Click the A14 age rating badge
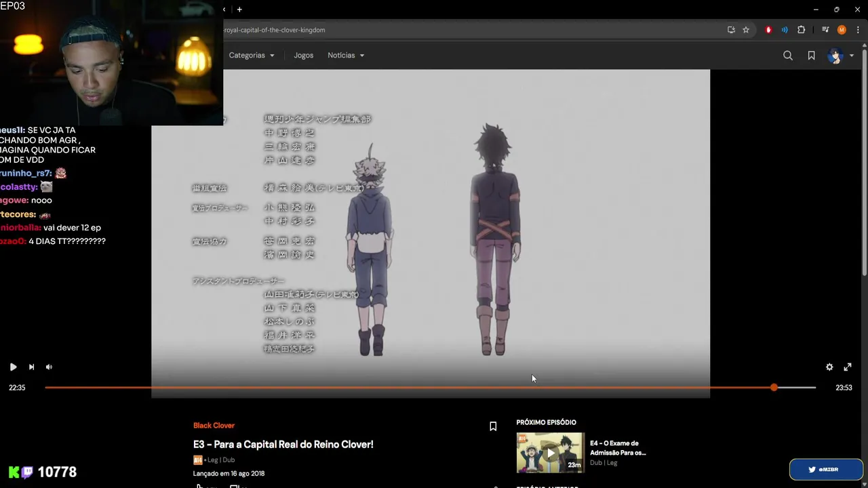The width and height of the screenshot is (868, 488). click(197, 460)
